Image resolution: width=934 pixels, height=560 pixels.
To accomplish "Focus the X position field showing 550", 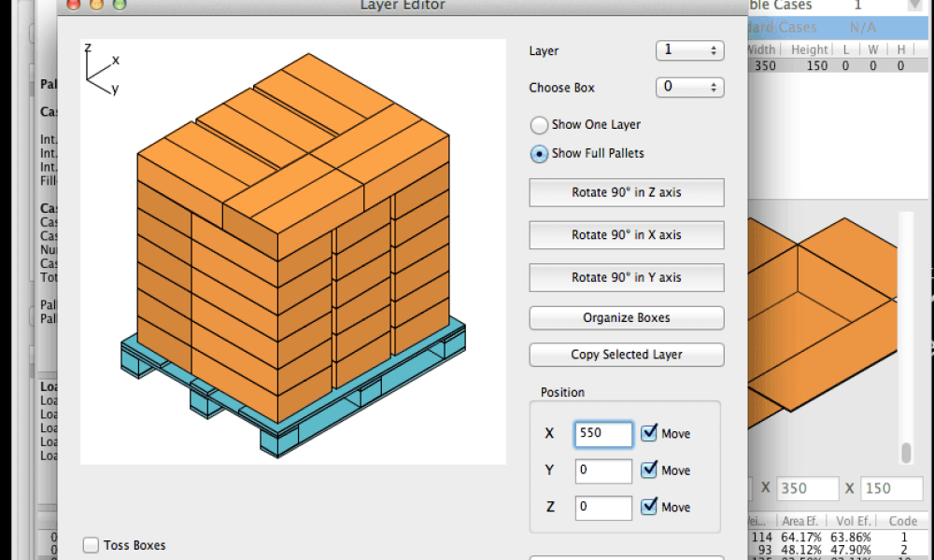I will click(603, 434).
